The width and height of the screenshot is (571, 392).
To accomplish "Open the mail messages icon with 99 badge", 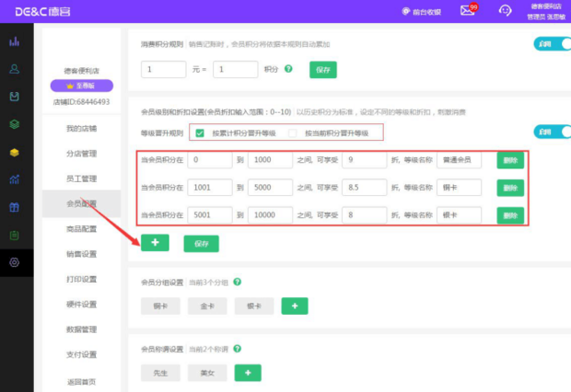I will tap(468, 10).
